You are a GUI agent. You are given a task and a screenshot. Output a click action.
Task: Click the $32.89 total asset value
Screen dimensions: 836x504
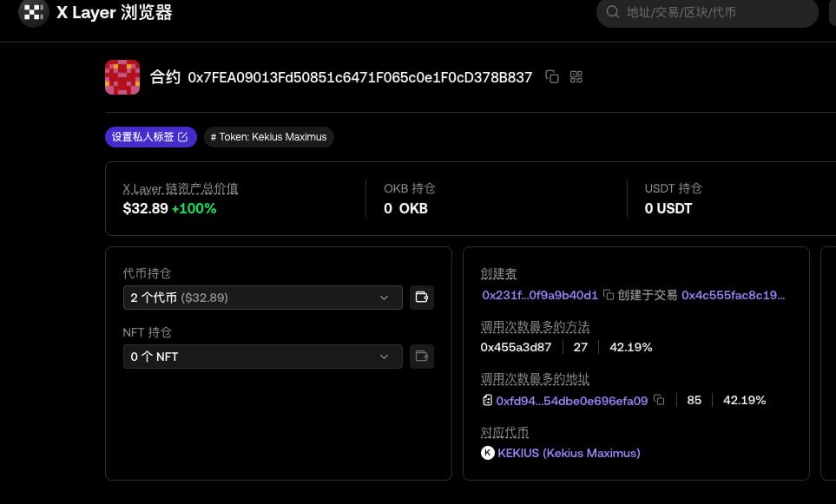tap(145, 208)
